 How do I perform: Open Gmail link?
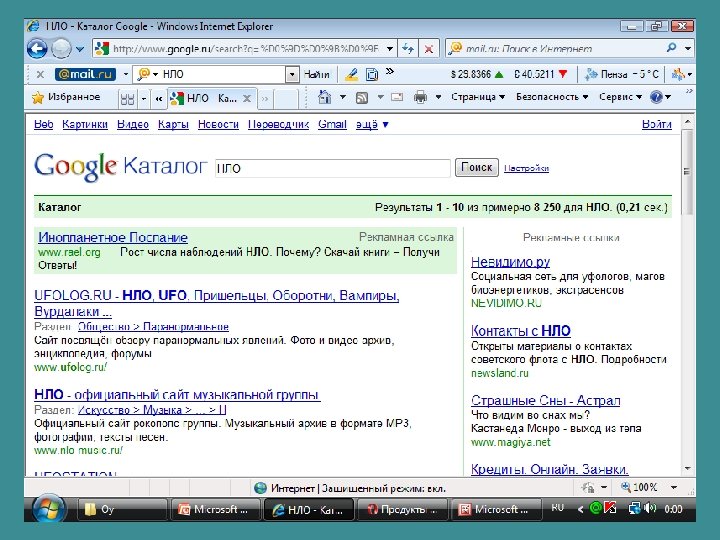pyautogui.click(x=332, y=124)
